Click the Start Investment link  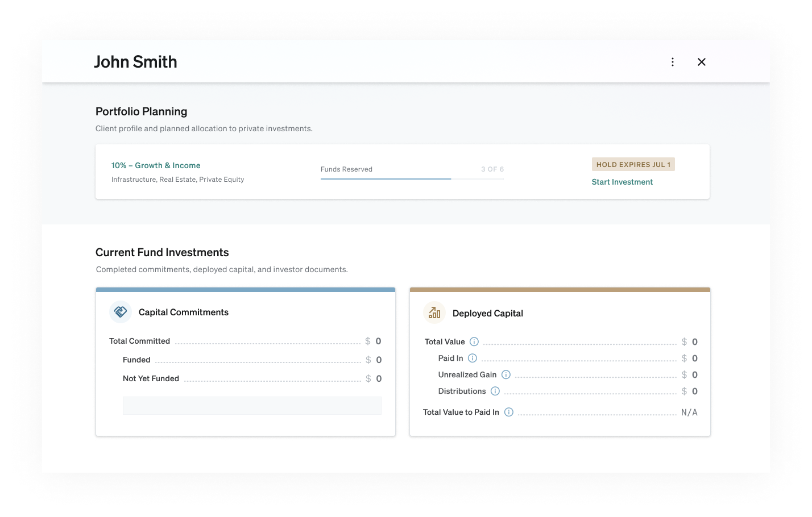[x=622, y=182]
